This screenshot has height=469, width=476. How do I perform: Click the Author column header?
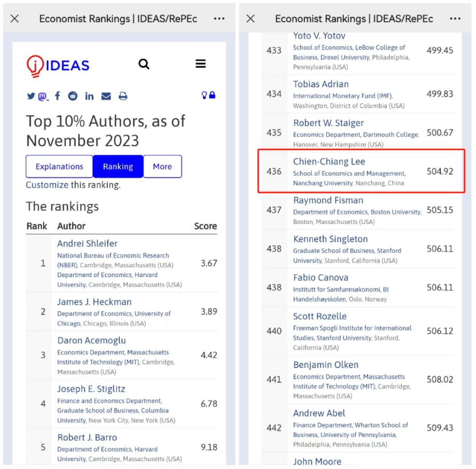coord(72,226)
